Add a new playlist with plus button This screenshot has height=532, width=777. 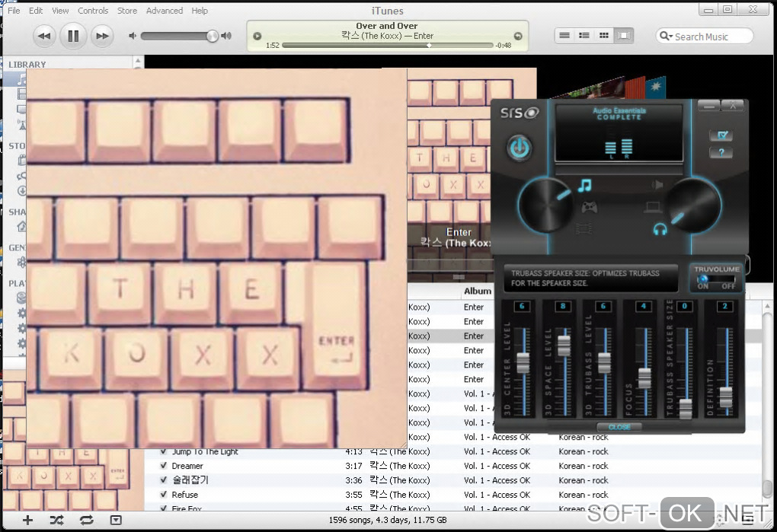(27, 520)
